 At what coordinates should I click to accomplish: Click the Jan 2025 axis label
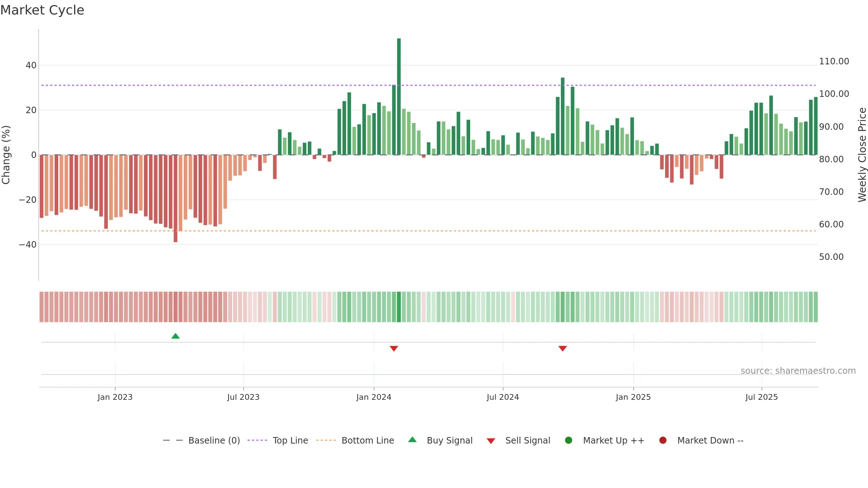633,397
